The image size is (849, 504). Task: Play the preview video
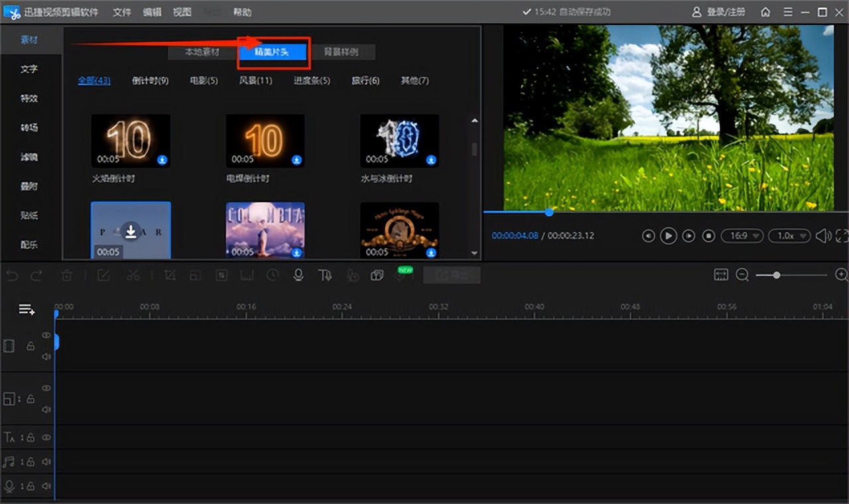(669, 235)
